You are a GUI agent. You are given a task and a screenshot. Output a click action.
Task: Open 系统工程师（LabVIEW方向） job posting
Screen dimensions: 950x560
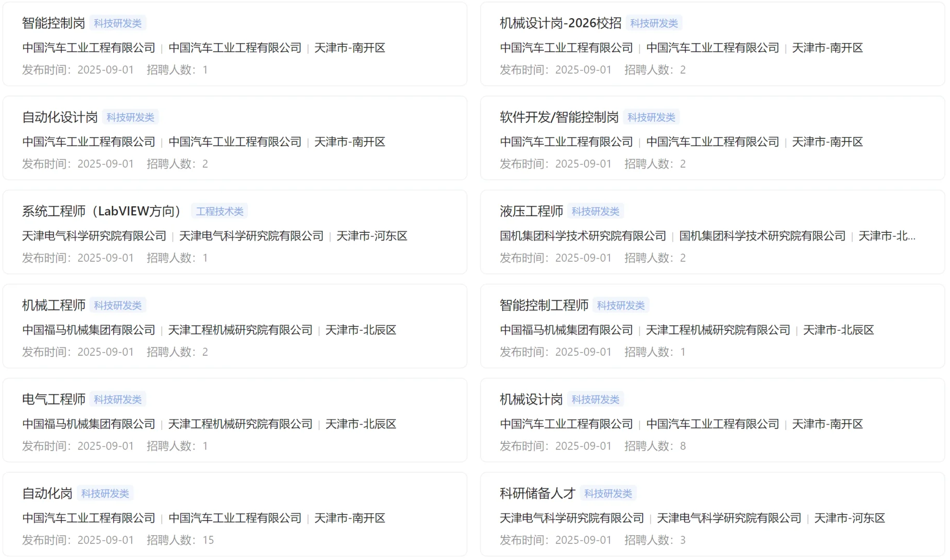pyautogui.click(x=104, y=211)
